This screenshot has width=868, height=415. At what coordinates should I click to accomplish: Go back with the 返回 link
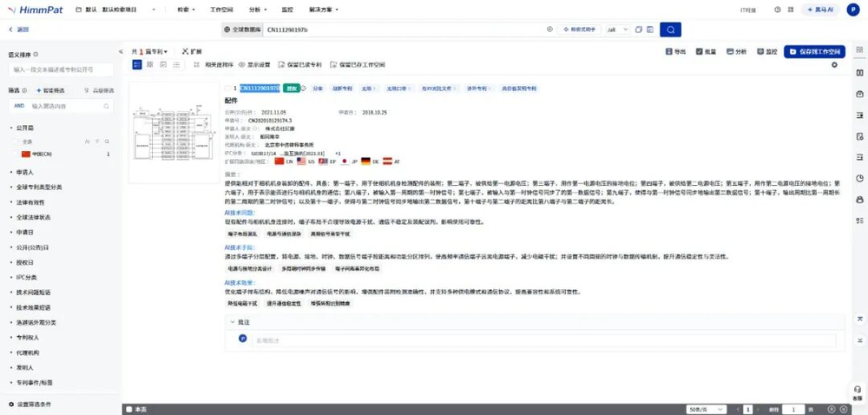pos(19,30)
